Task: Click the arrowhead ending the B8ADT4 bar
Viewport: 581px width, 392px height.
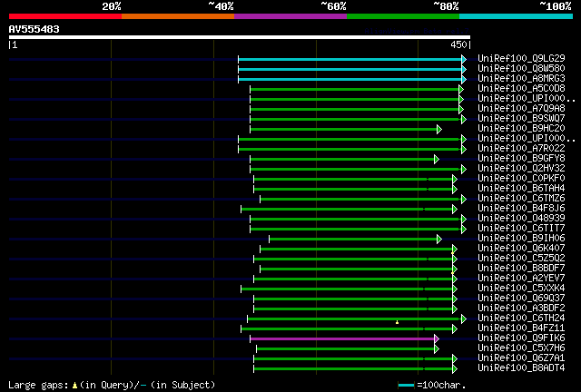Action: tap(455, 369)
